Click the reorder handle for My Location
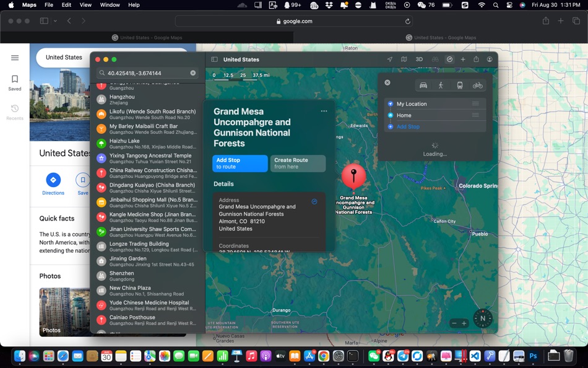This screenshot has width=588, height=368. click(x=475, y=103)
